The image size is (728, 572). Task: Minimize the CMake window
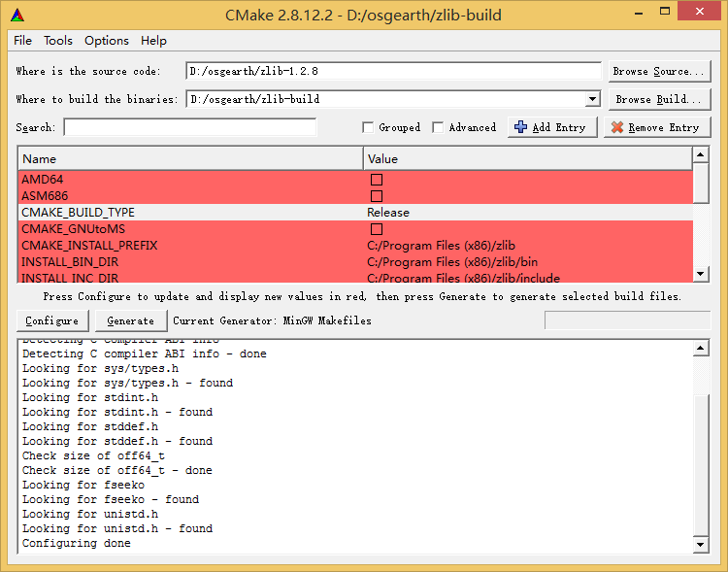click(x=639, y=13)
